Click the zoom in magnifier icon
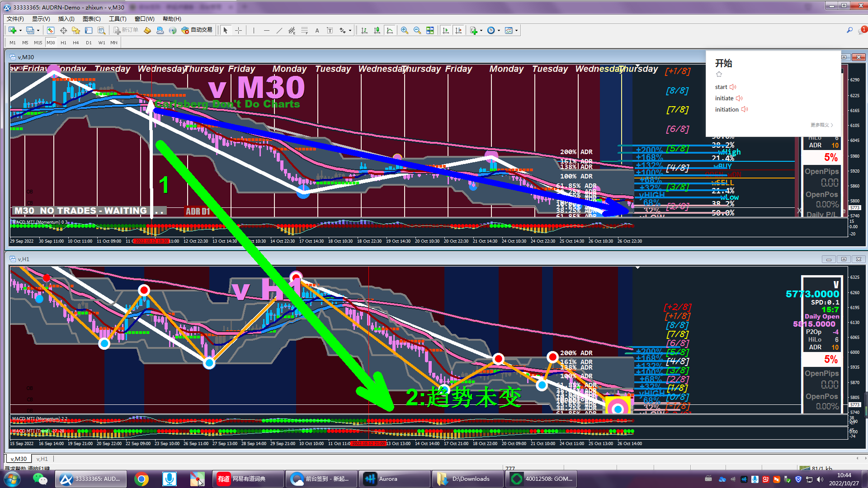The width and height of the screenshot is (868, 488). tap(404, 30)
